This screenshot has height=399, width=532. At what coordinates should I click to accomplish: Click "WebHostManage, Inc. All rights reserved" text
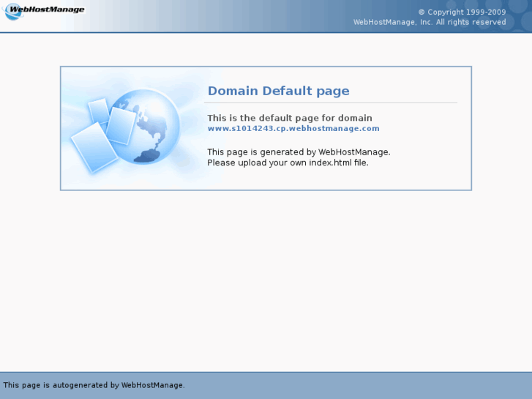(430, 22)
